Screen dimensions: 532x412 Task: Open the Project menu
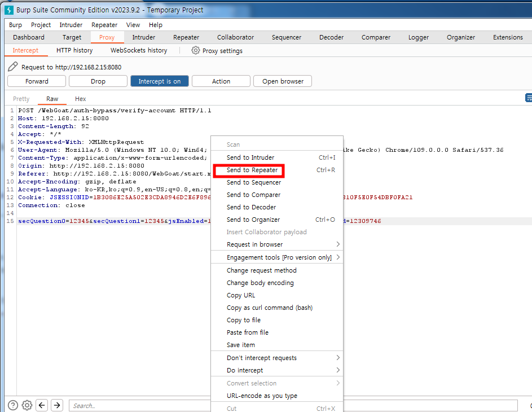click(x=41, y=25)
